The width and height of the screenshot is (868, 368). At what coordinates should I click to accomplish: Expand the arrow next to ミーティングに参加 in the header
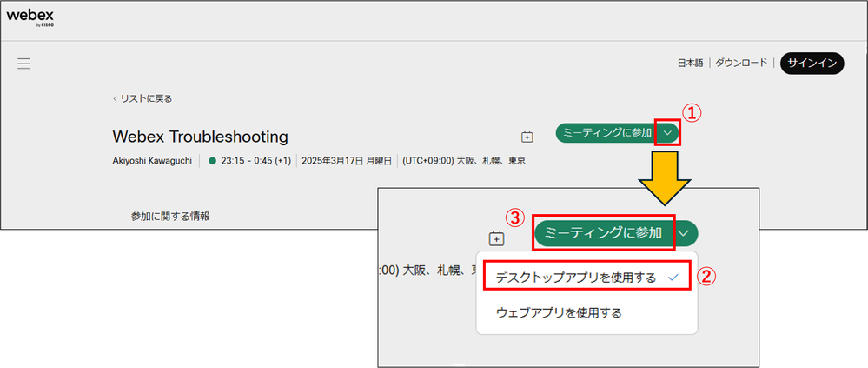point(667,133)
